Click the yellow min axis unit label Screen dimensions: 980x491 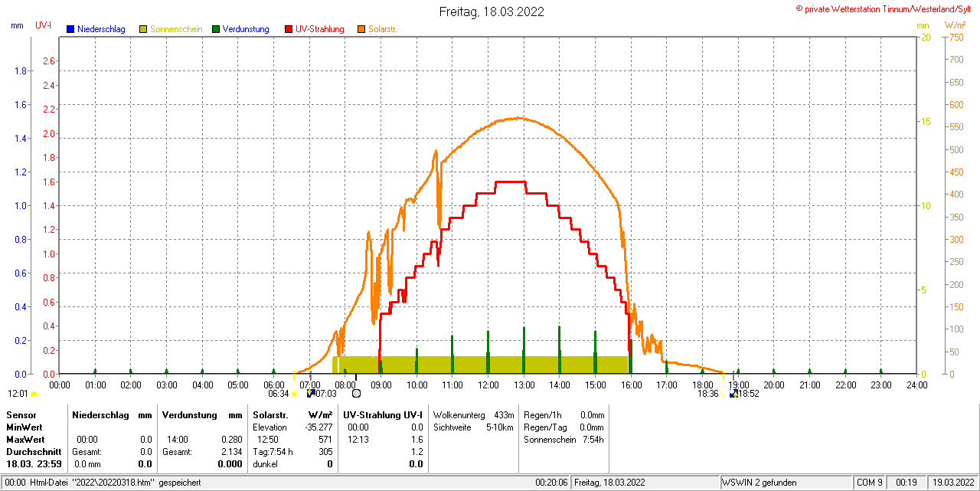tap(923, 25)
